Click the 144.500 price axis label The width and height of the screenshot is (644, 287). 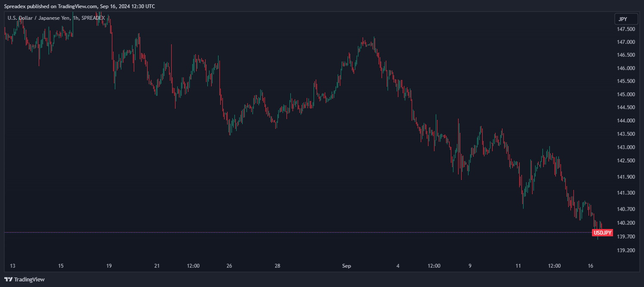click(x=626, y=107)
